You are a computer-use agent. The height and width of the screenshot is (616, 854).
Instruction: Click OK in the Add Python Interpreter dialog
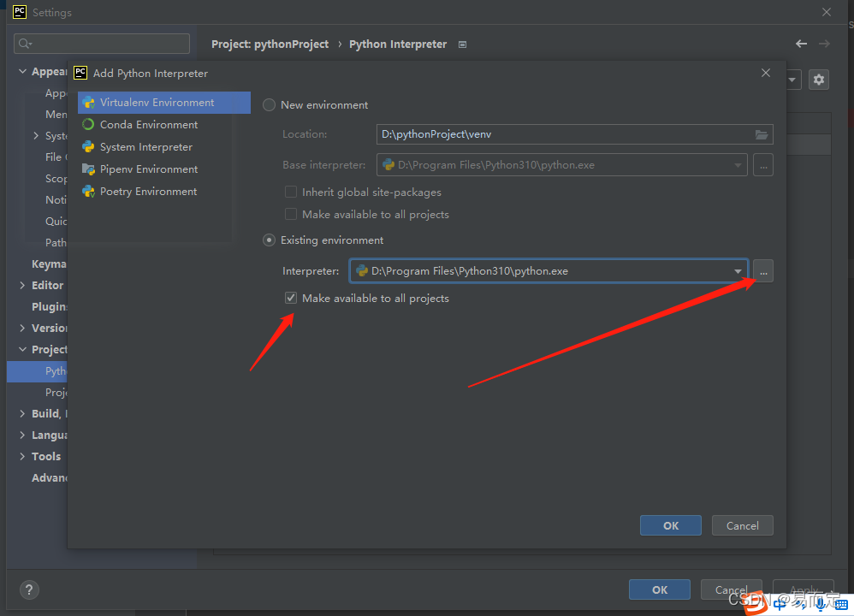[x=670, y=524]
